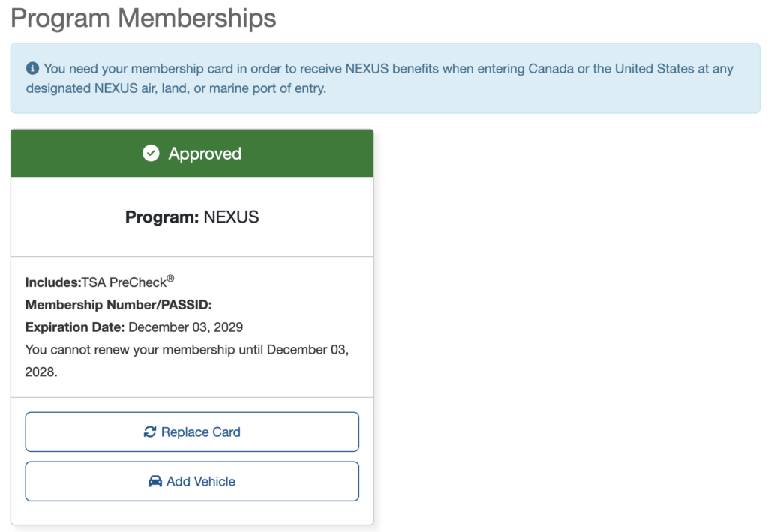Click the light blue NEXUS benefits notice
The image size is (768, 532).
point(384,78)
